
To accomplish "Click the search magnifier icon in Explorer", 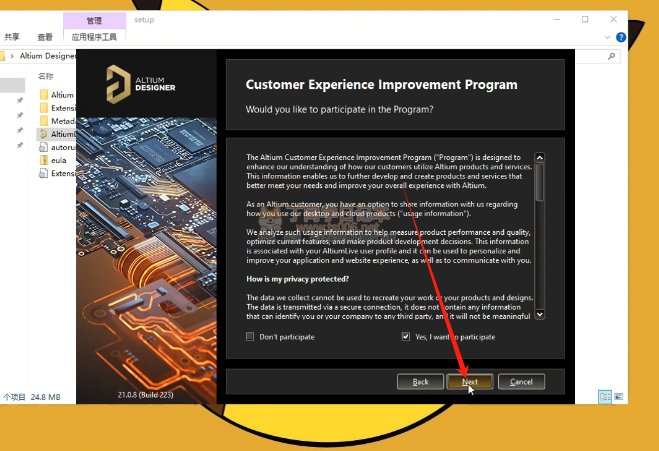I will (x=612, y=56).
